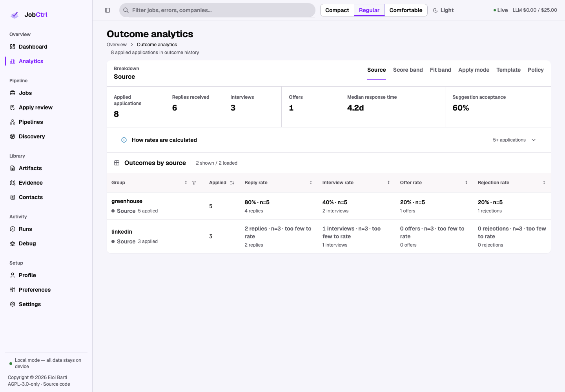Select Regular density mode
The width and height of the screenshot is (565, 392).
(369, 10)
